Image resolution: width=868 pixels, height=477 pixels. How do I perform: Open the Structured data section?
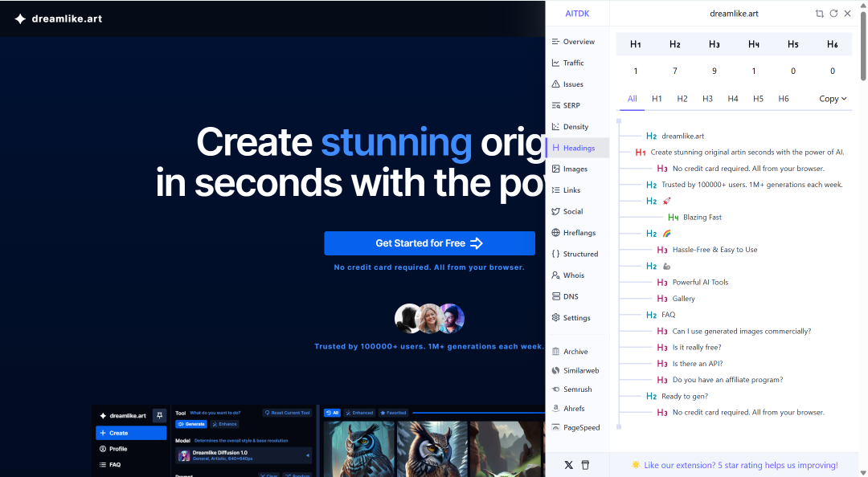point(575,254)
